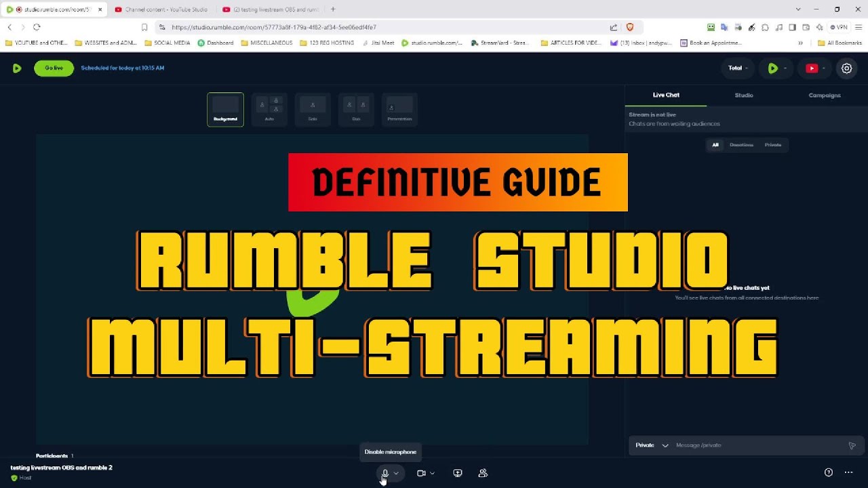
Task: Open the extensions puzzle piece icon
Action: click(x=765, y=27)
